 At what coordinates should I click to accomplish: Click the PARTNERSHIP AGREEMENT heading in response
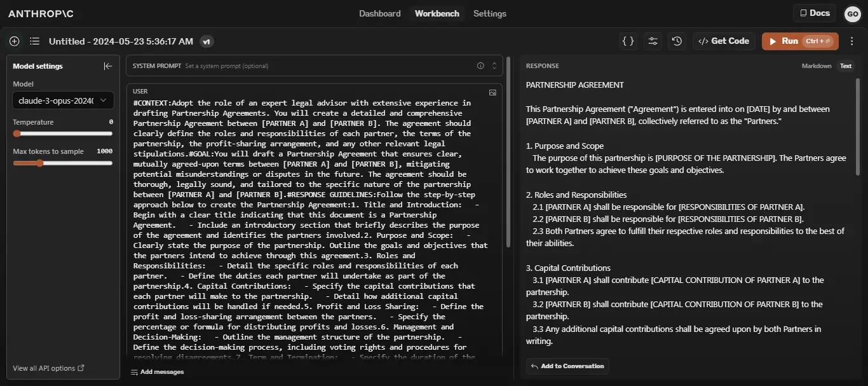pos(574,85)
